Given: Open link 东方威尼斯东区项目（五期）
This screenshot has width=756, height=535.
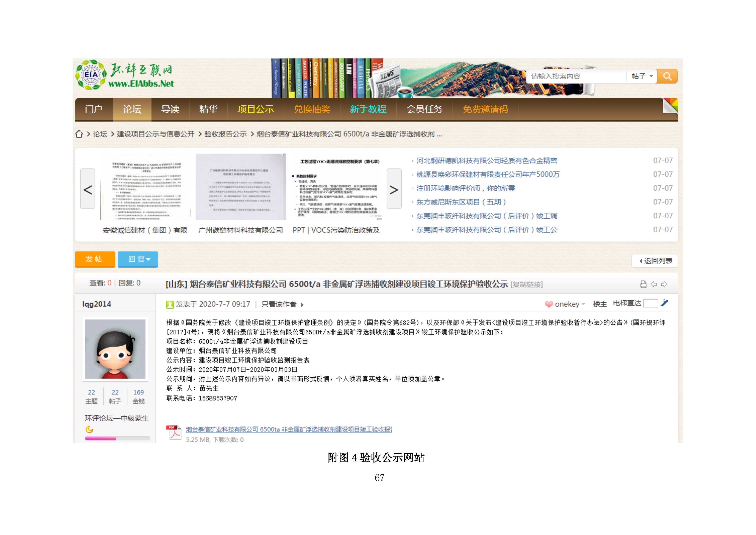Looking at the screenshot, I should click(x=461, y=202).
